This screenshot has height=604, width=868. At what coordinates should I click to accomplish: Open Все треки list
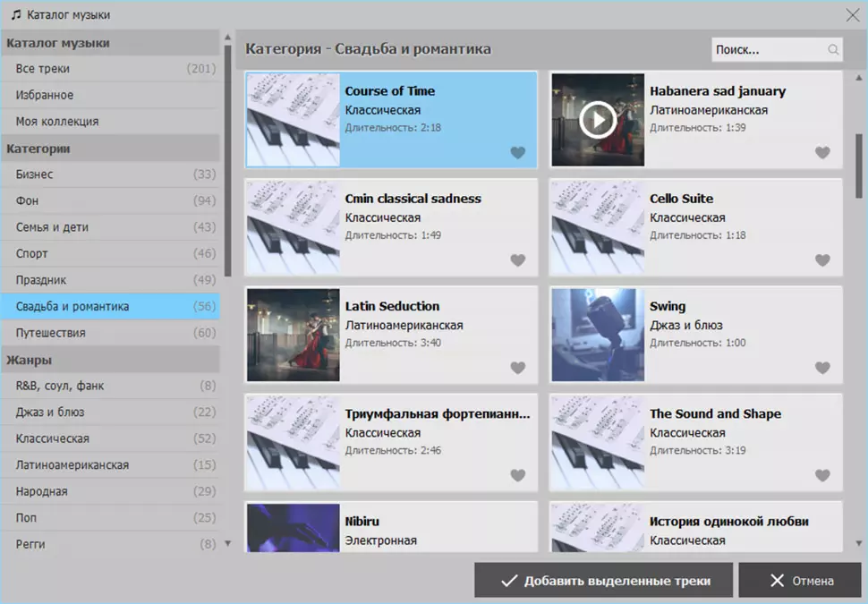click(110, 69)
